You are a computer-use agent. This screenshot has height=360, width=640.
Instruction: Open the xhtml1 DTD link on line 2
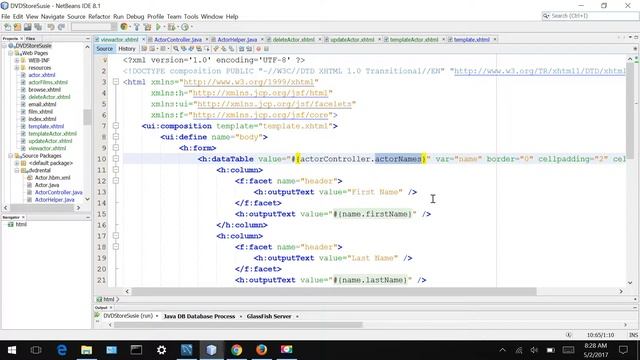(540, 71)
